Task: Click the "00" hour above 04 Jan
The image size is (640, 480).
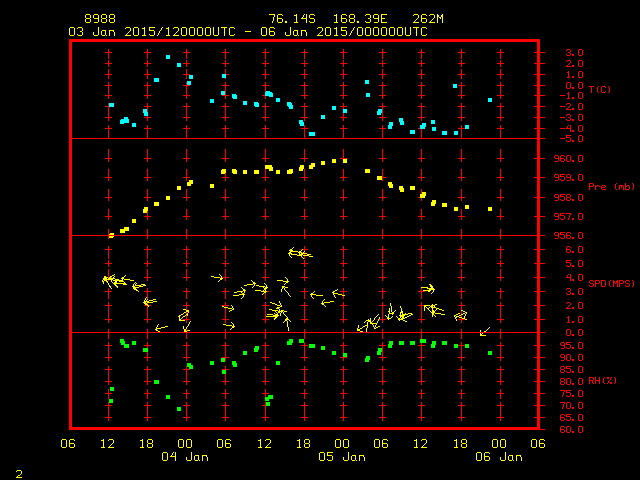Action: point(185,444)
